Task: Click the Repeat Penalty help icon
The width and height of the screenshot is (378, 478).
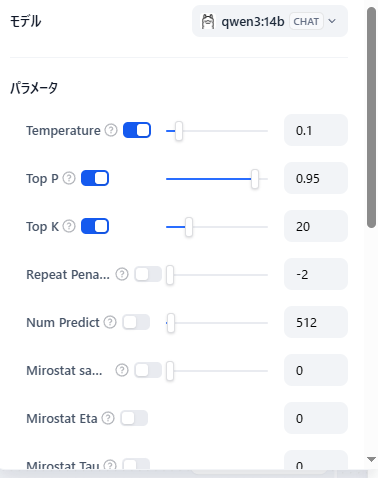Action: (x=122, y=274)
